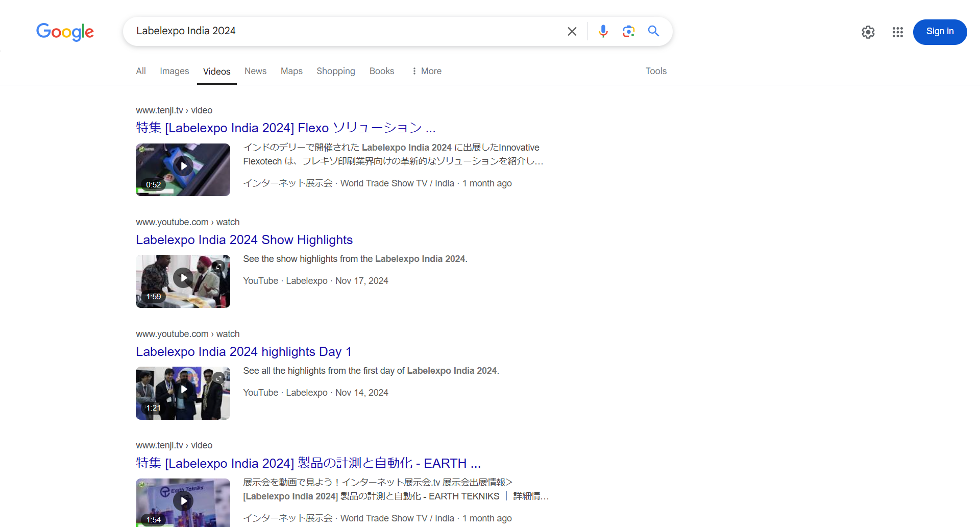Viewport: 980px width, 527px height.
Task: Click the Sign in button
Action: pos(940,32)
